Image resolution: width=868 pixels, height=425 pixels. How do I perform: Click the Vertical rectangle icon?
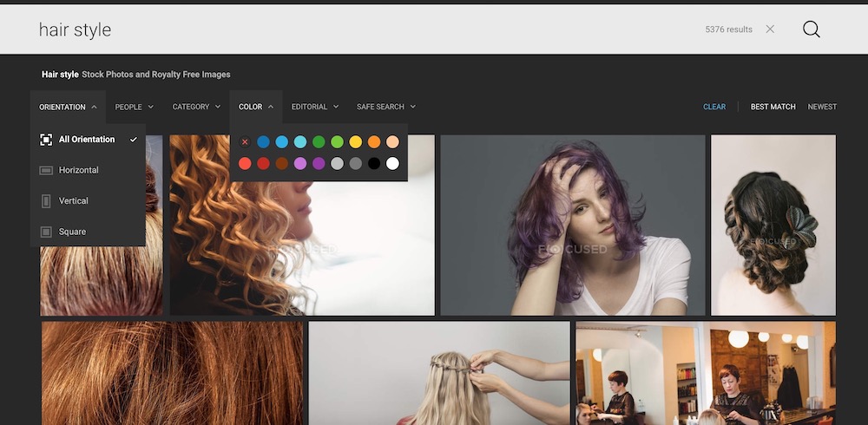point(46,201)
